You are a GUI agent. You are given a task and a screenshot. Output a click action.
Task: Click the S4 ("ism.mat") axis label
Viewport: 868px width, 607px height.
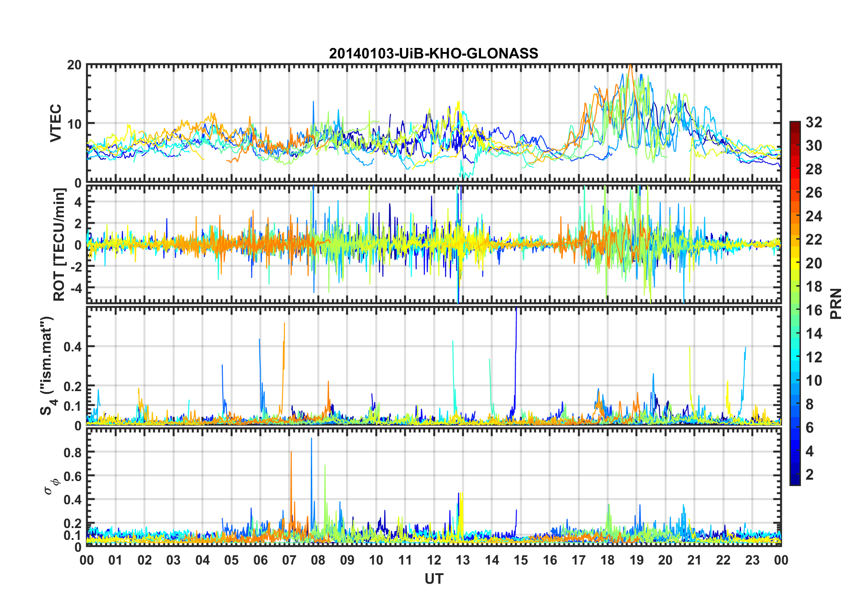47,366
